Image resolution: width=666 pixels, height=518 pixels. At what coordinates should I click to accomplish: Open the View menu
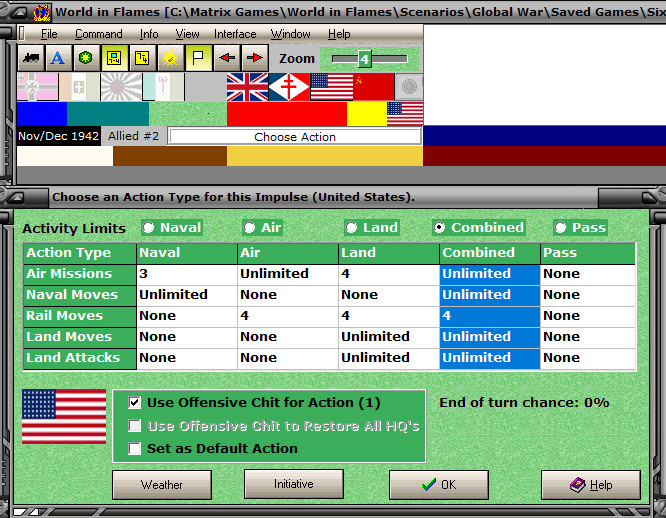pyautogui.click(x=187, y=34)
